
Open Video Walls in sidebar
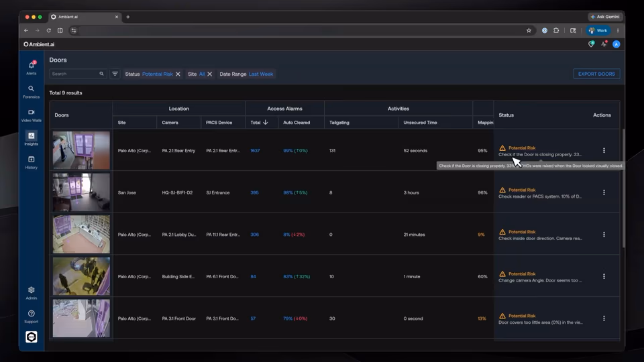tap(32, 115)
